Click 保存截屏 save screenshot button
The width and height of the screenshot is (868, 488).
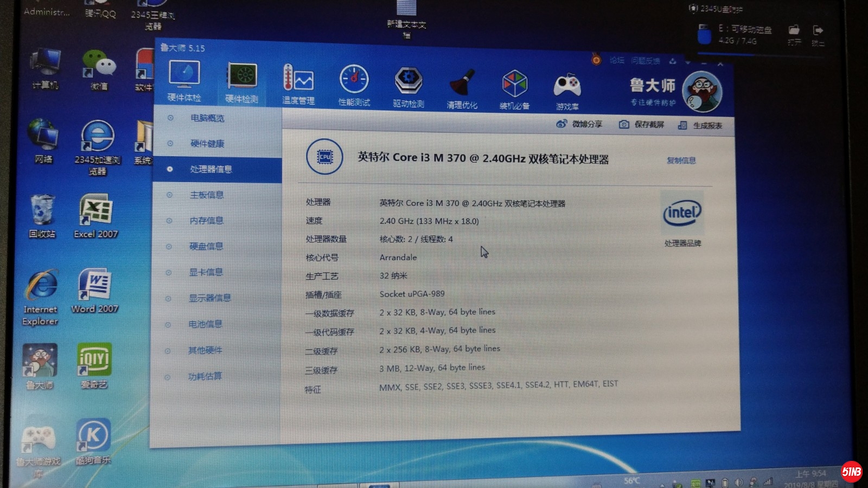pos(642,125)
